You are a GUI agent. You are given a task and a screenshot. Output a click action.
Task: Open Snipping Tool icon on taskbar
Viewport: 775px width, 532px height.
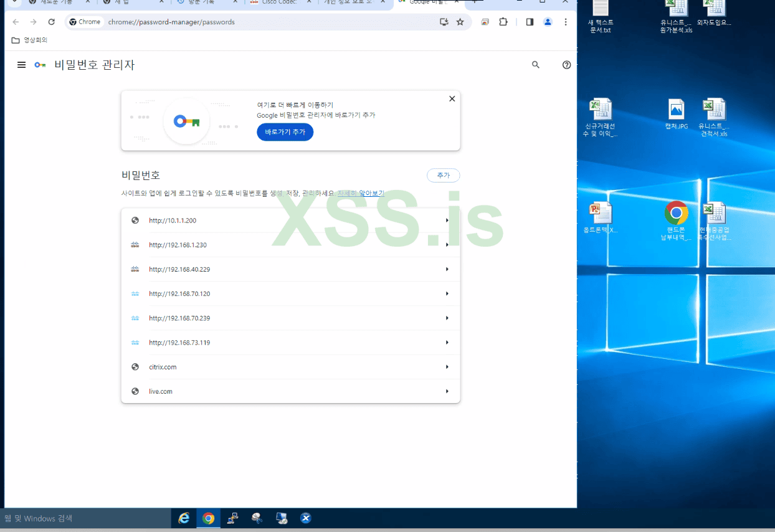pyautogui.click(x=257, y=518)
